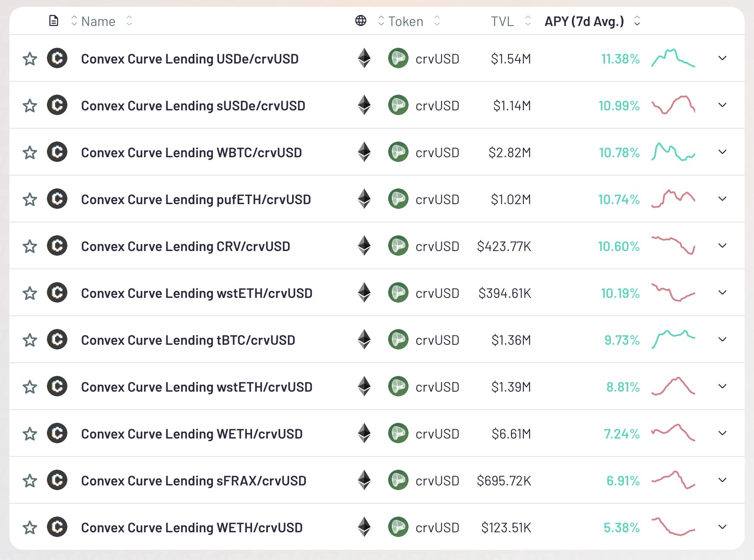Expand the sUSDe/crvUSD row details
This screenshot has width=754, height=560.
click(722, 105)
